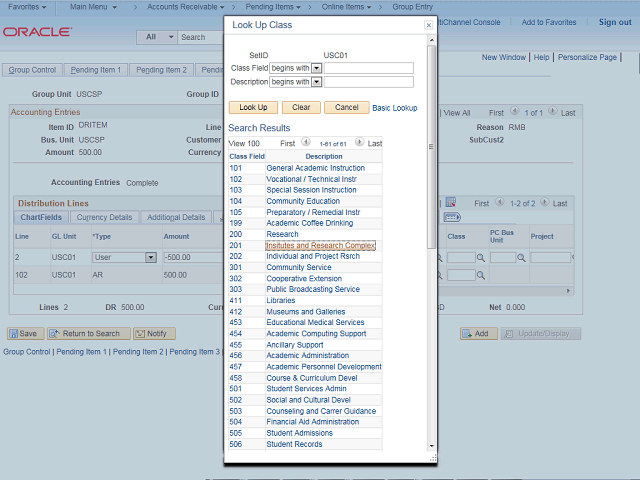
Task: Choose Course & Curriculum Devel
Action: coord(312,378)
